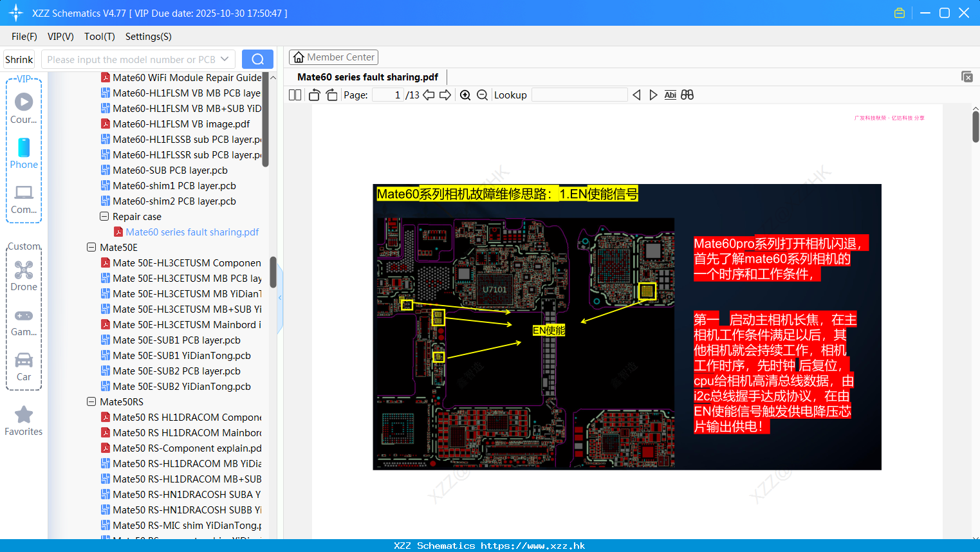
Task: Open the File(F) menu
Action: pos(24,37)
